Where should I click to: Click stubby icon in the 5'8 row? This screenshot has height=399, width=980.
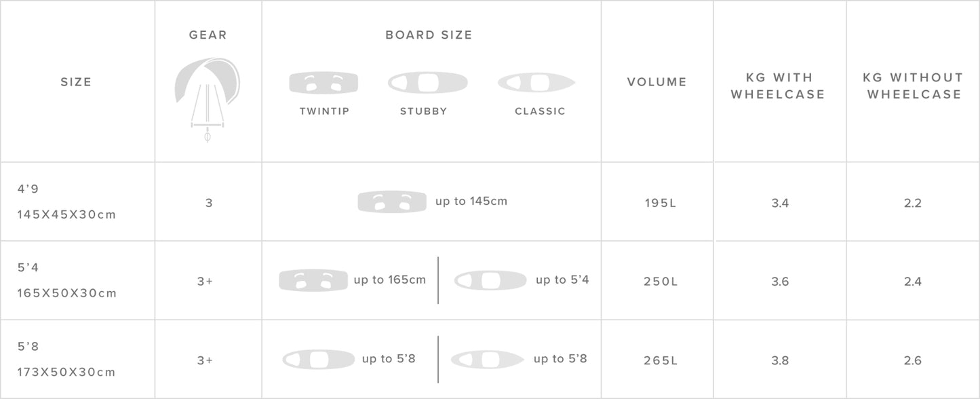[319, 359]
